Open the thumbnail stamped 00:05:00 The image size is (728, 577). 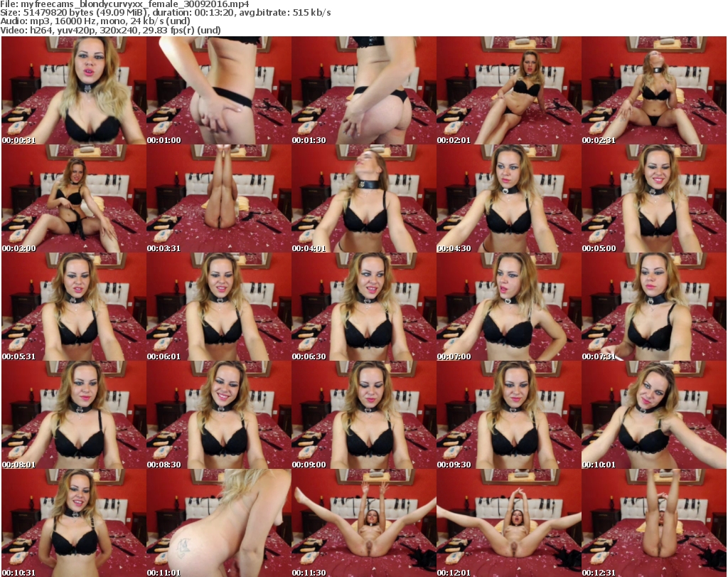click(x=654, y=198)
